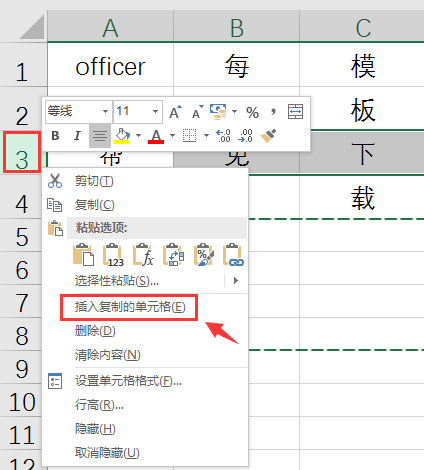Click the copy pages icon

54,205
